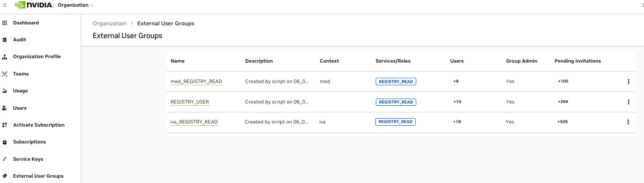This screenshot has height=183, width=644.
Task: Click Group Admin 'Yes' in REGISTRY_USER row
Action: click(510, 102)
